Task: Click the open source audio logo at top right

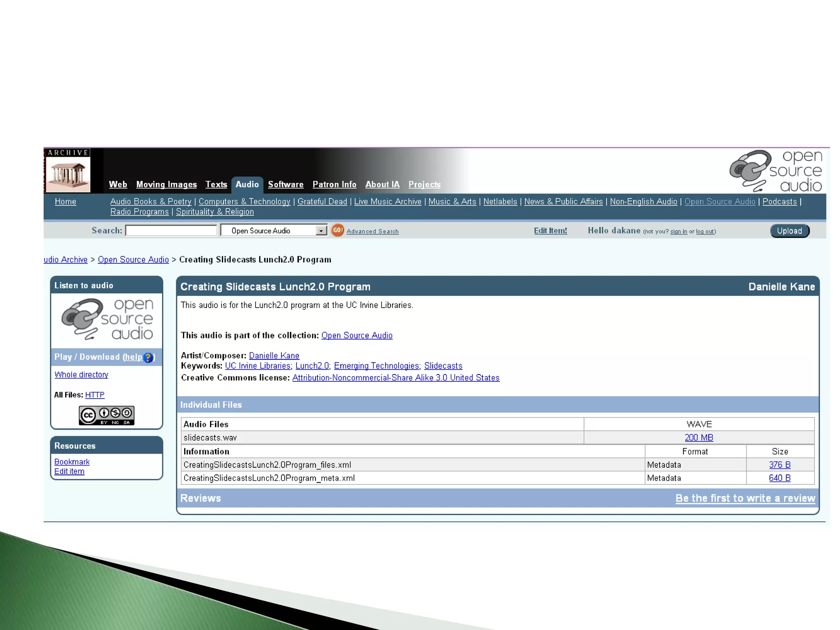Action: pyautogui.click(x=776, y=171)
